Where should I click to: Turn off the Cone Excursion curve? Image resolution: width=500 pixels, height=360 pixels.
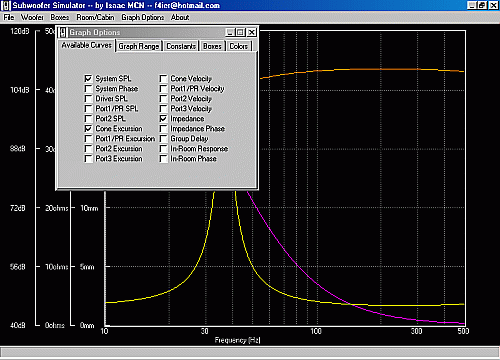(x=88, y=129)
